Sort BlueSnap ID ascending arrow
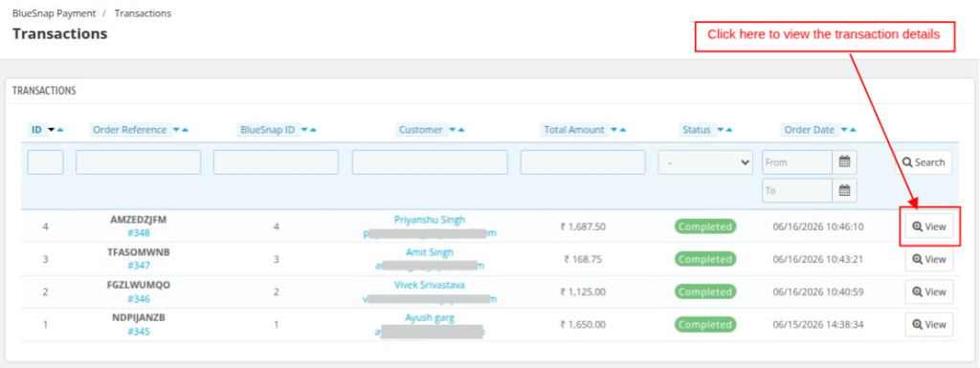Viewport: 980px width, 368px height. 313,130
